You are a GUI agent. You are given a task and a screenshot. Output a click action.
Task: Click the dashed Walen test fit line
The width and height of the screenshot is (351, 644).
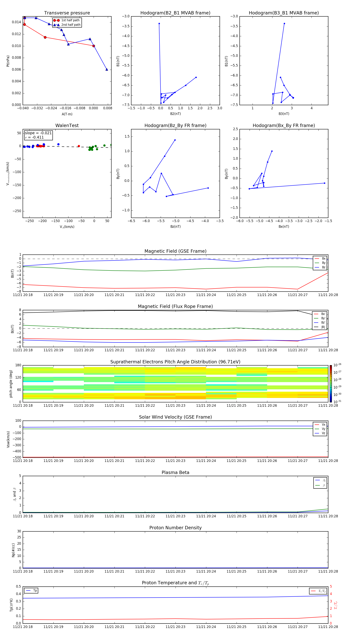tap(67, 147)
